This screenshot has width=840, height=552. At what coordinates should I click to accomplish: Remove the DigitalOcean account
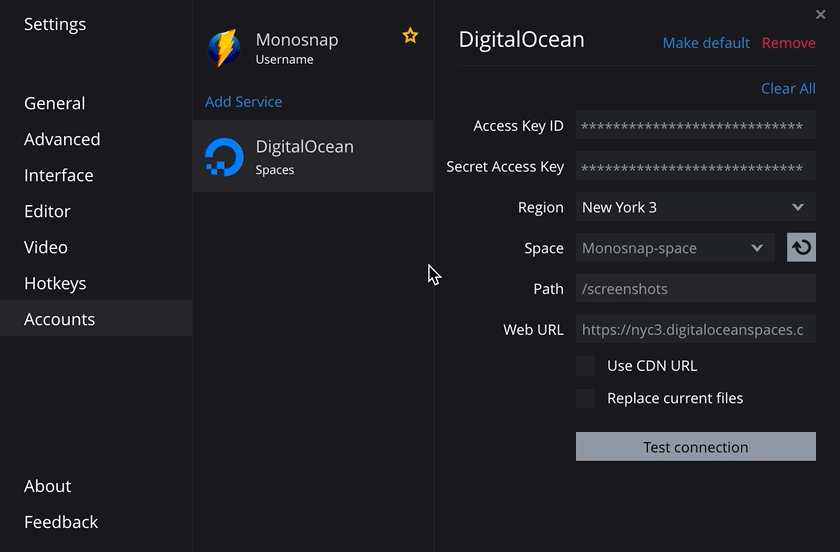pos(788,43)
